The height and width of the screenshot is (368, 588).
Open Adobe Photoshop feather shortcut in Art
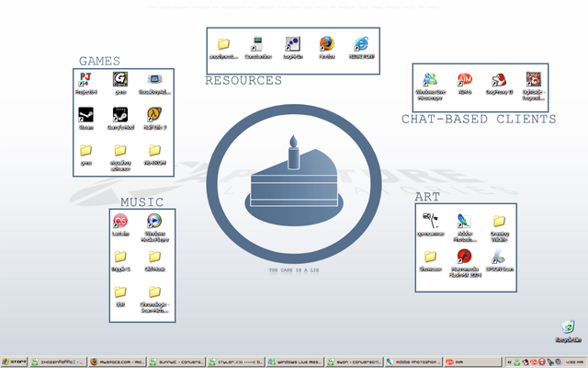(464, 221)
